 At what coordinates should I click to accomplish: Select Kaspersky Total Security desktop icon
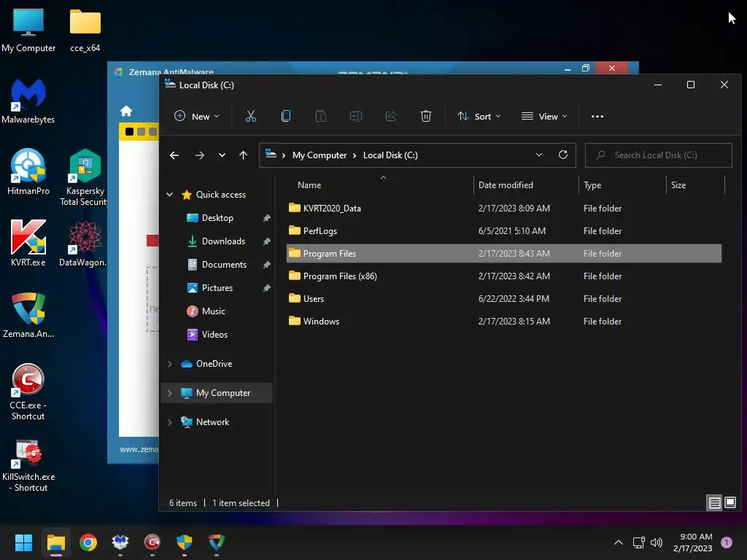point(85,177)
